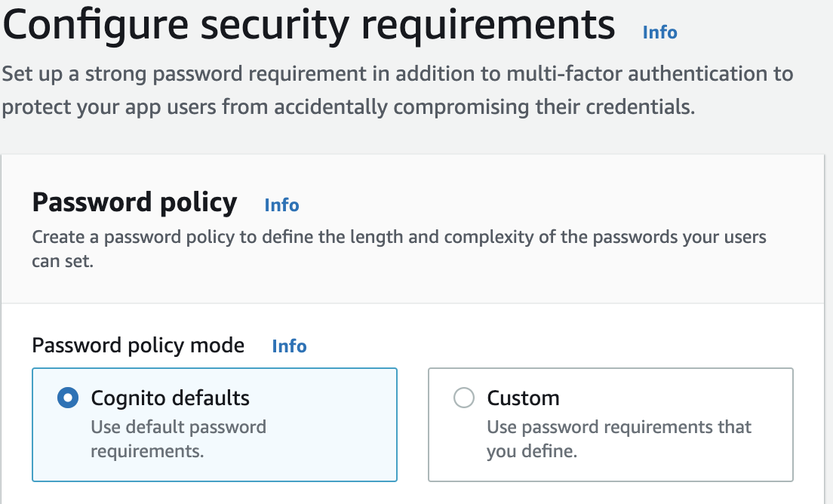Click "Use password requirements that" description line
Screen dimensions: 833x504
[619, 427]
